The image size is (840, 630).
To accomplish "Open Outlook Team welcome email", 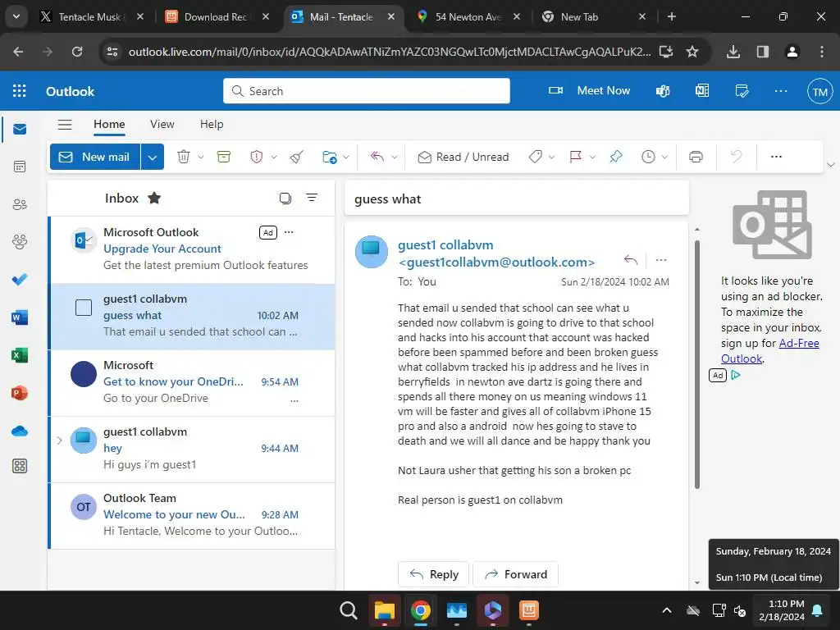I will (192, 516).
